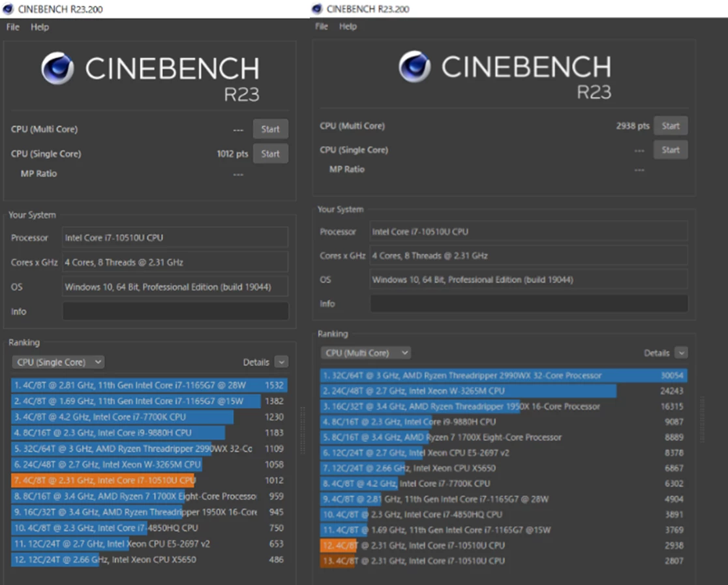Select i7-7700K row scoring 6302
Screen dimensions: 728x585
pyautogui.click(x=504, y=484)
